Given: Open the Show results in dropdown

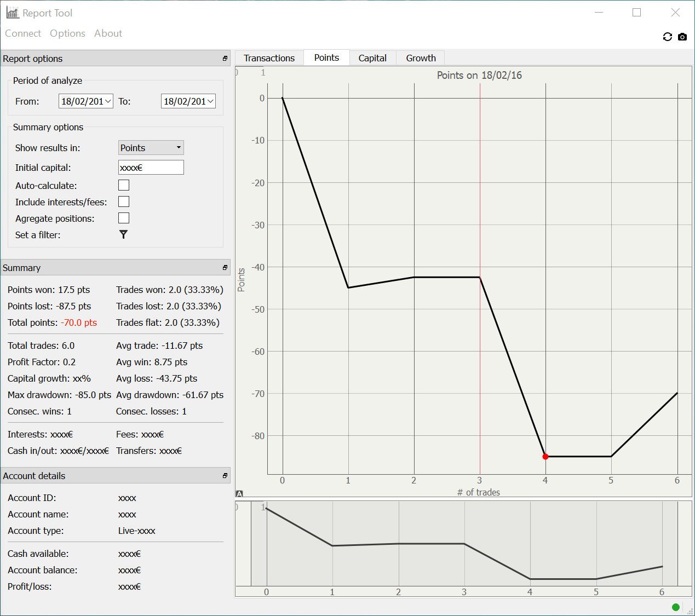Looking at the screenshot, I should [x=151, y=148].
